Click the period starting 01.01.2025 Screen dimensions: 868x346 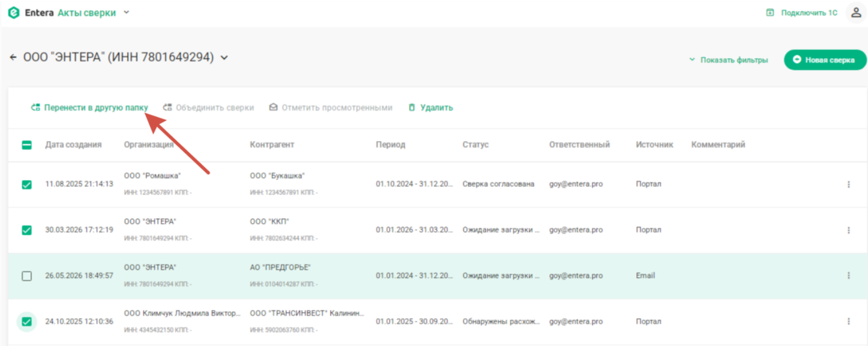(x=415, y=321)
